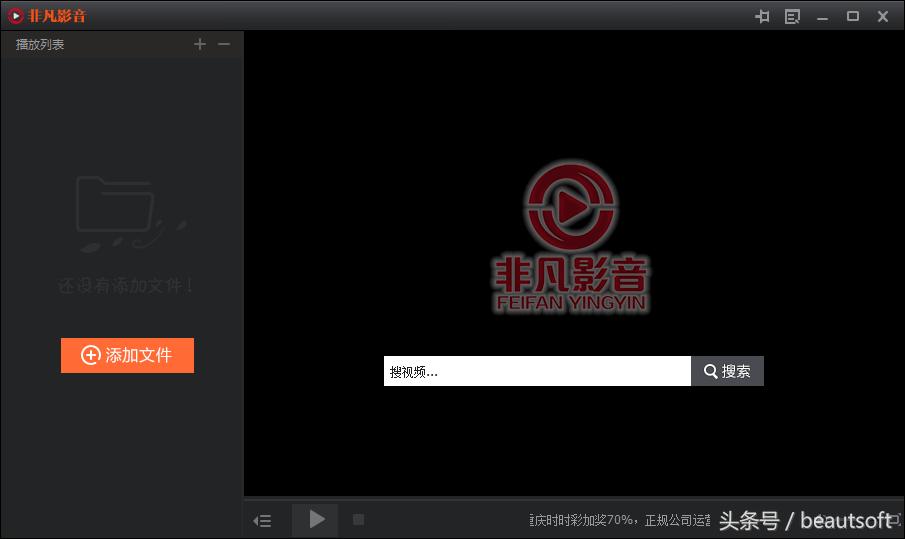This screenshot has height=539, width=905.
Task: Click the 非凡影音 logo icon in title bar
Action: tap(16, 16)
